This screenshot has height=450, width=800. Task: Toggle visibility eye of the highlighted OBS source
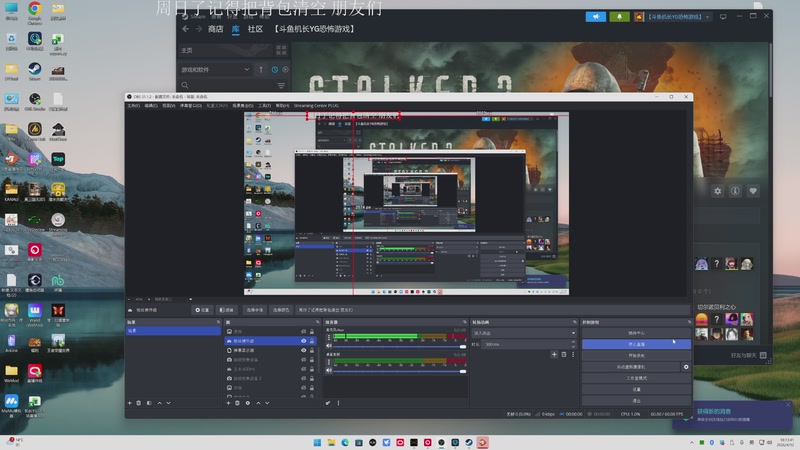coord(304,341)
